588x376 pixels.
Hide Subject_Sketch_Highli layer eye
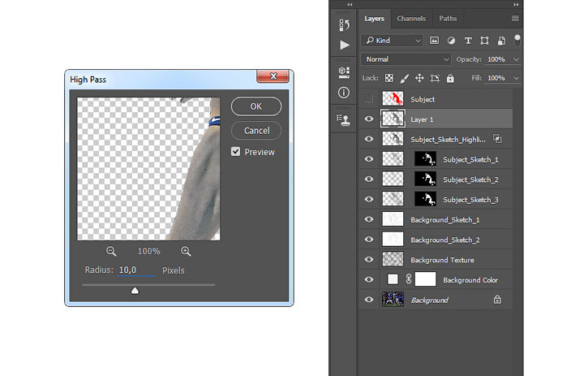tap(369, 139)
